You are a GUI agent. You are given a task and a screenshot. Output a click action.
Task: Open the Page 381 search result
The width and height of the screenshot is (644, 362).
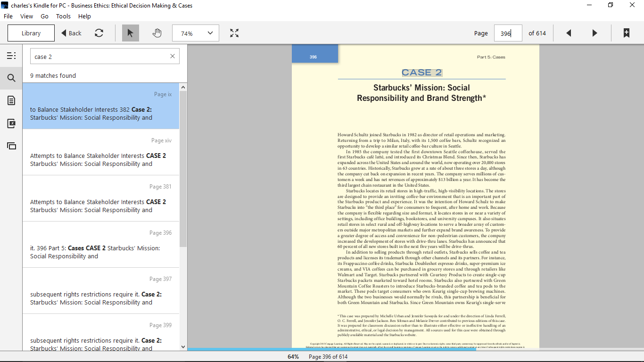[x=101, y=198]
